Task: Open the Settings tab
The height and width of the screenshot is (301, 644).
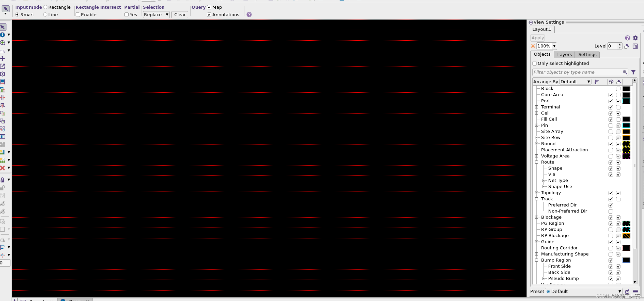Action: click(x=587, y=54)
